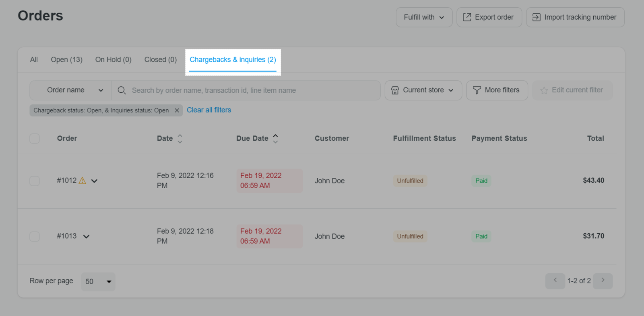The height and width of the screenshot is (316, 644).
Task: Click the search magnifier icon
Action: [x=122, y=90]
